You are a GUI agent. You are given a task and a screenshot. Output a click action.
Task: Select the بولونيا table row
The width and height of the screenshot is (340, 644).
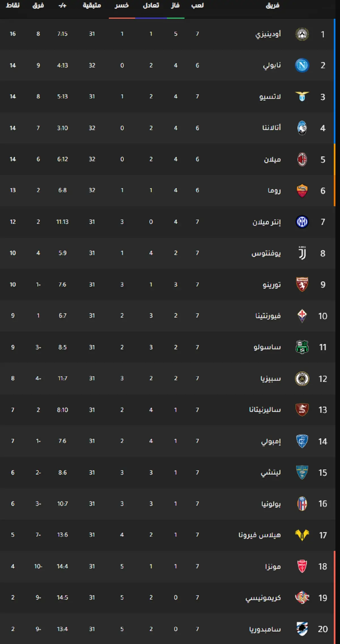(168, 503)
